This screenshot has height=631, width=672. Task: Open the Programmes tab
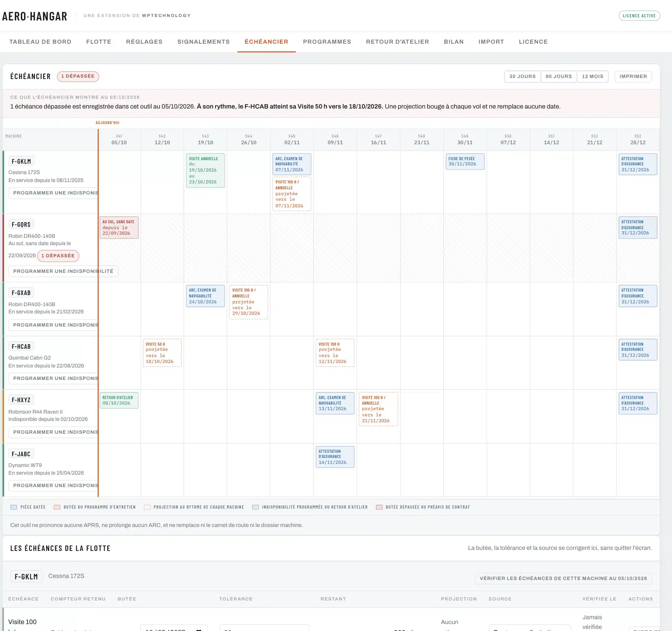click(x=327, y=42)
